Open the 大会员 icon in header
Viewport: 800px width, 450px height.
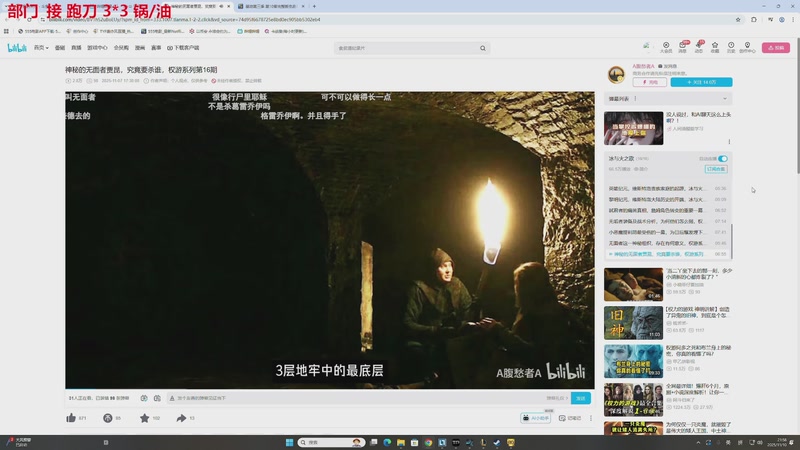tap(666, 47)
